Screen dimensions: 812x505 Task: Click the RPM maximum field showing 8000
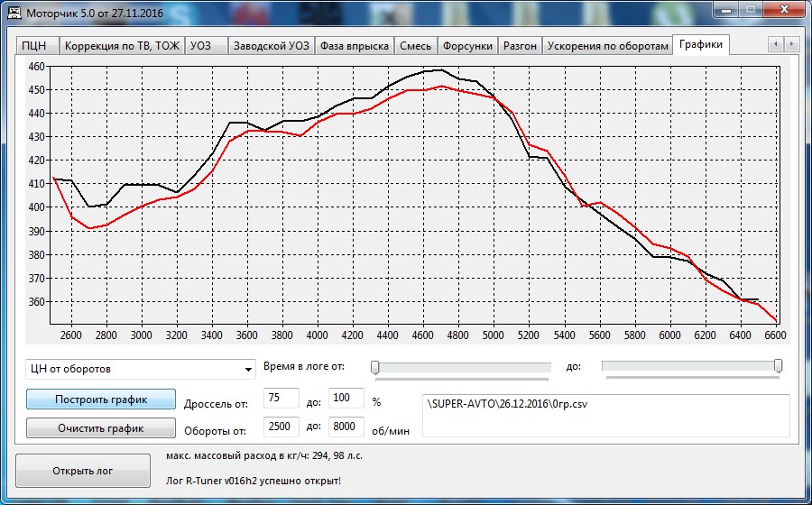point(346,427)
